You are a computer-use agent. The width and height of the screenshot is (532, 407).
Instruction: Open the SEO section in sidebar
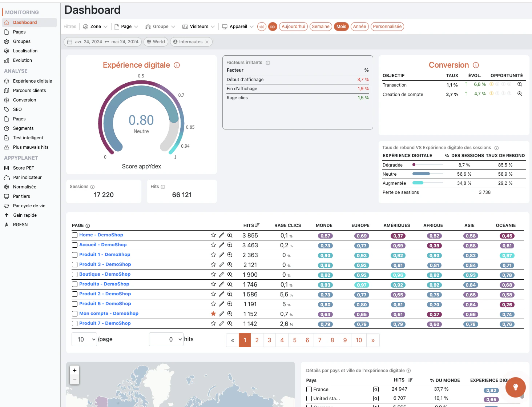pyautogui.click(x=17, y=109)
